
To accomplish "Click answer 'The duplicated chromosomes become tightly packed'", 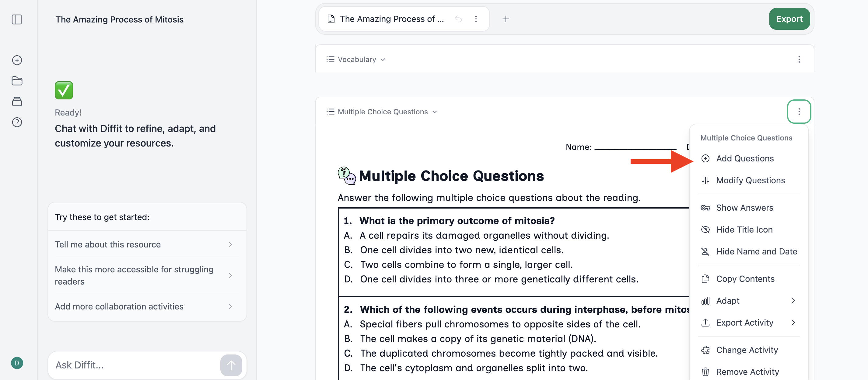I will (x=509, y=353).
